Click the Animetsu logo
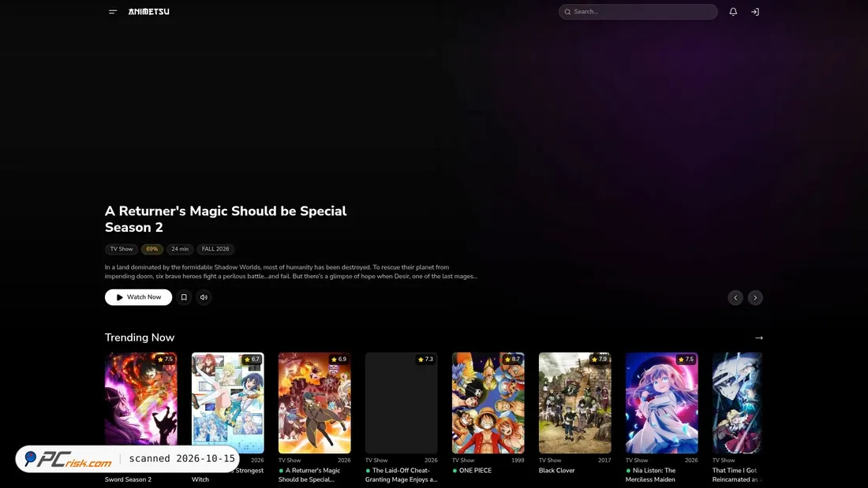The width and height of the screenshot is (868, 488). point(149,12)
